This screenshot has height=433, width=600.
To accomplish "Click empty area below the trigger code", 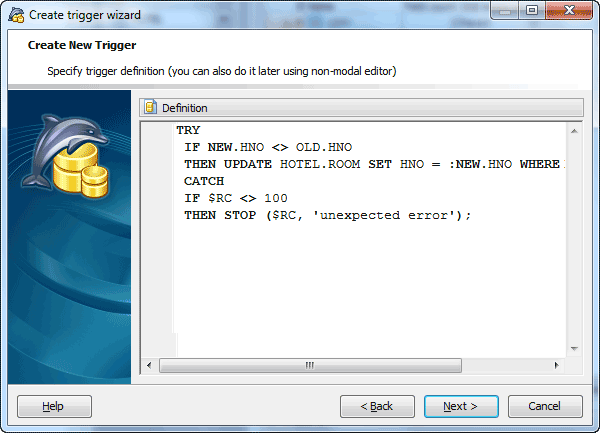I will pos(369,287).
